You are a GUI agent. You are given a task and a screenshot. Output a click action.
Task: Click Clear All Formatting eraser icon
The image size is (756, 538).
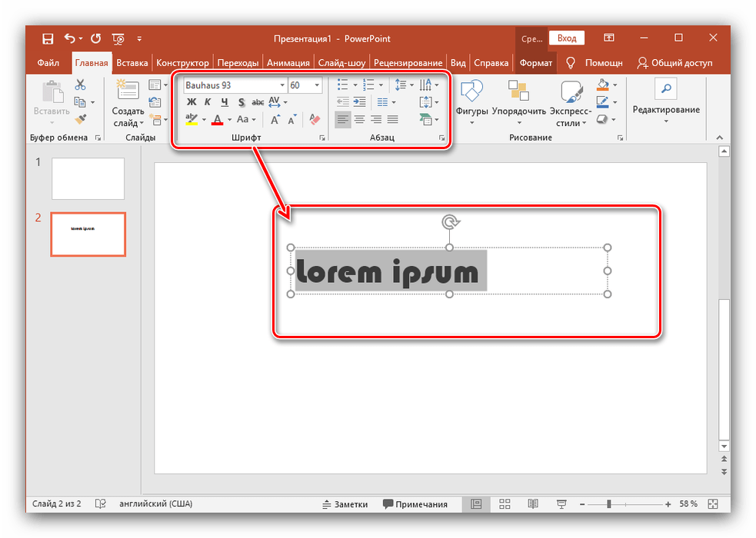315,119
